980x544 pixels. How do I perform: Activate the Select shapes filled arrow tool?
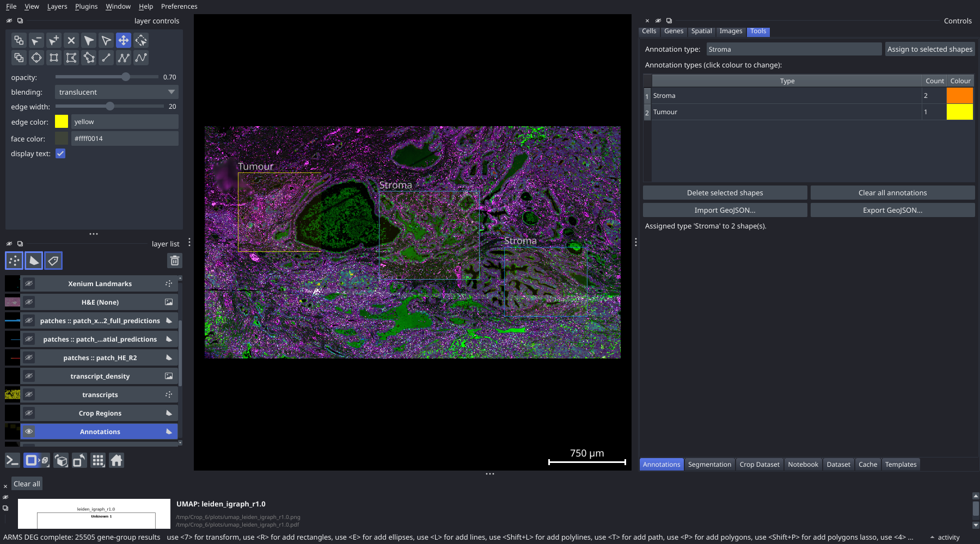click(x=89, y=40)
